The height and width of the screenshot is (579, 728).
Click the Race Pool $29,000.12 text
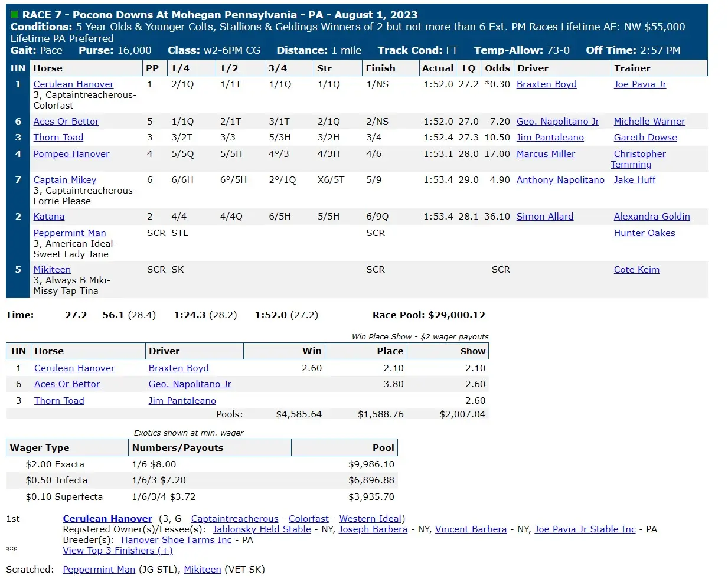point(429,315)
